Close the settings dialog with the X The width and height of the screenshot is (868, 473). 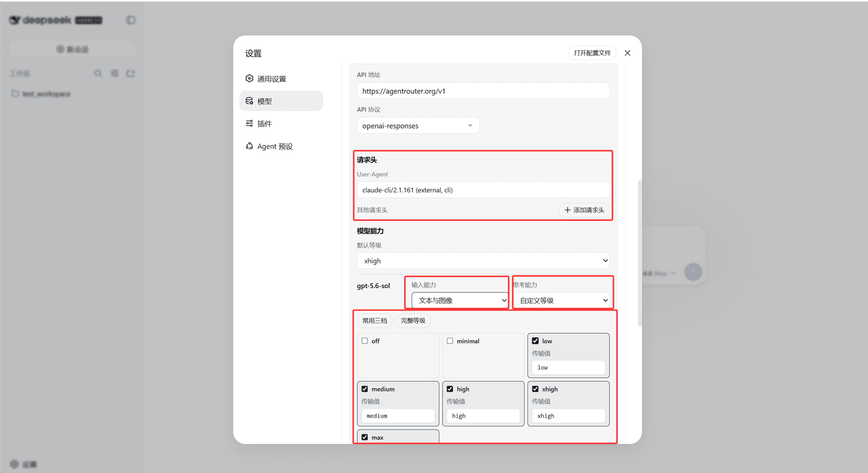pos(627,53)
